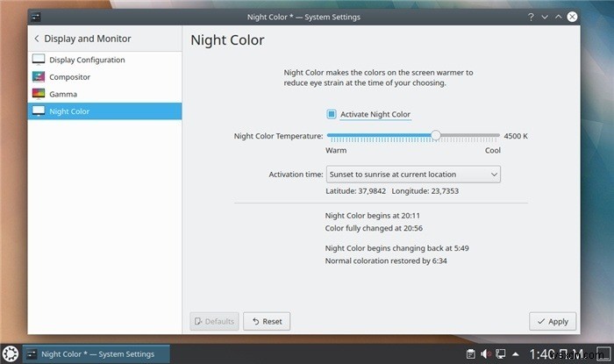The height and width of the screenshot is (364, 614).
Task: Click the Reset button
Action: [x=267, y=321]
